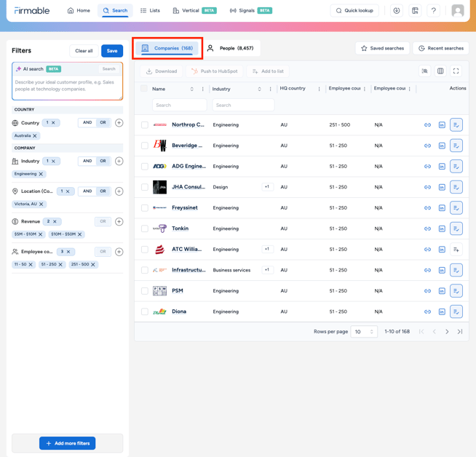Jump to last page of results

coord(460,332)
